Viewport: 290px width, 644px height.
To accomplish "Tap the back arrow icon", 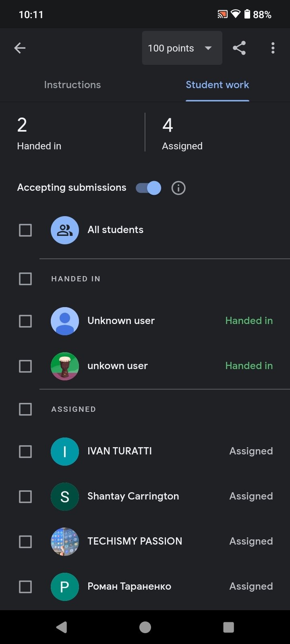I will pyautogui.click(x=20, y=48).
